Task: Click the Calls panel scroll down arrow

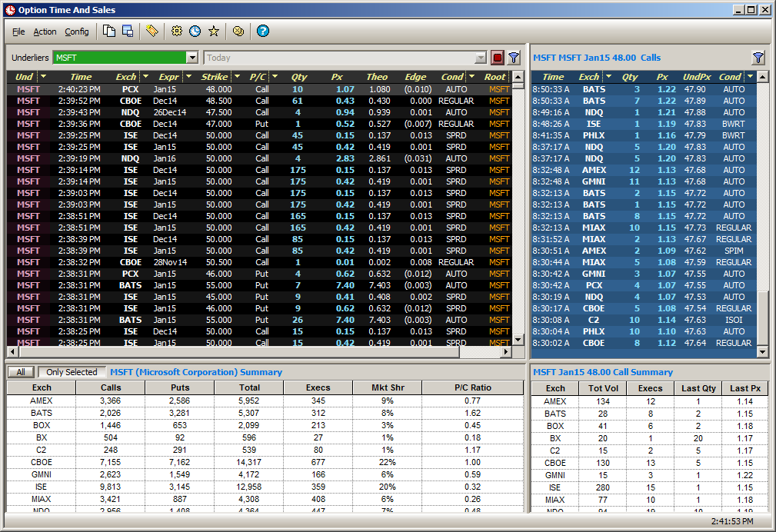Action: coord(762,352)
